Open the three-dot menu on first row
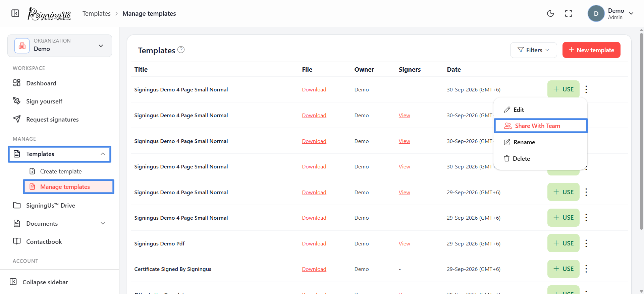The width and height of the screenshot is (644, 294). (x=586, y=89)
